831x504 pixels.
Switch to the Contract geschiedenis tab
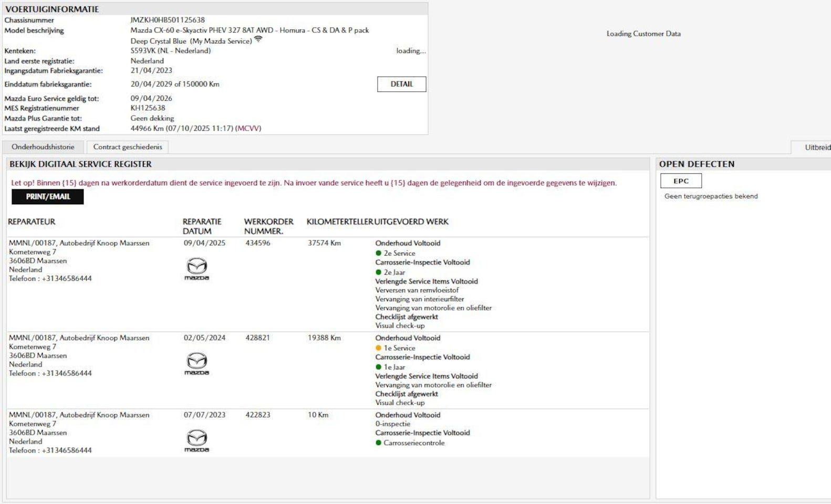point(128,147)
